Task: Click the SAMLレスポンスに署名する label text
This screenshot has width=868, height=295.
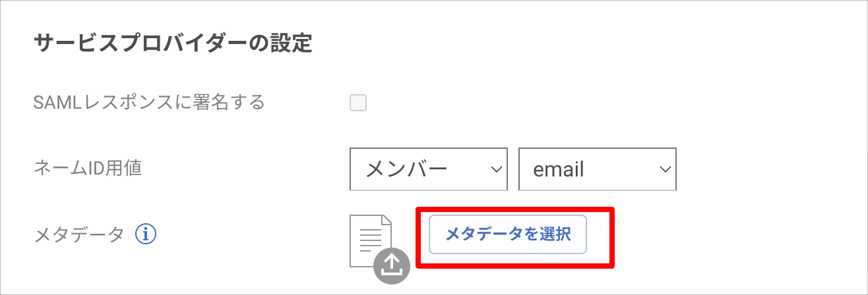Action: coord(149,102)
